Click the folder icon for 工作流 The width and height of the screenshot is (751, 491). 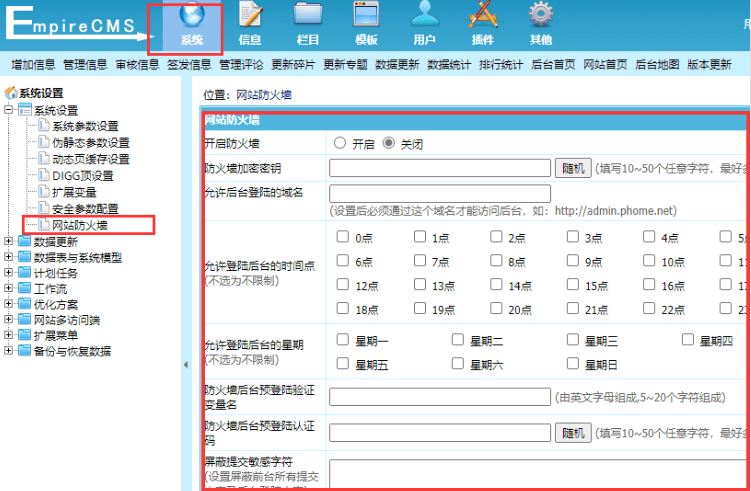pos(24,289)
